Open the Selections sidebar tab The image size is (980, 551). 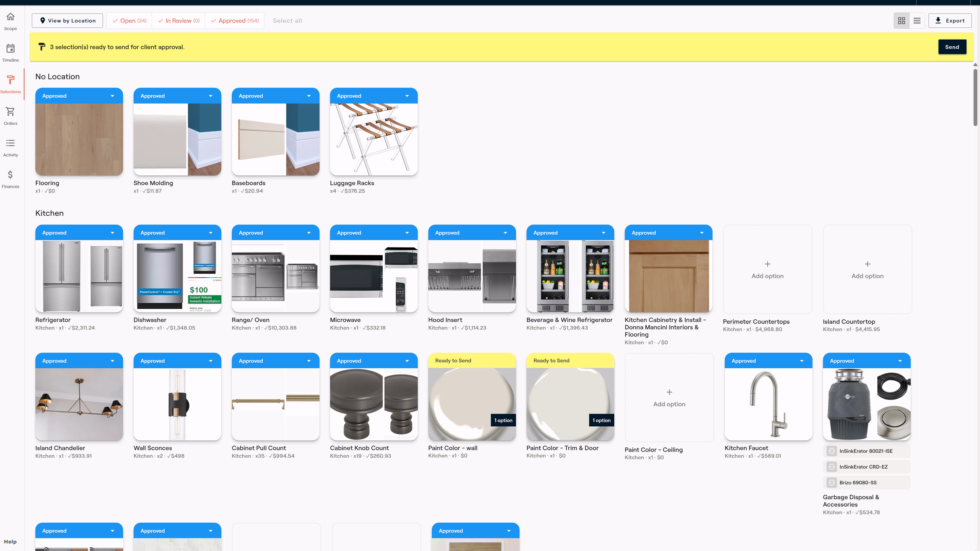(x=11, y=84)
